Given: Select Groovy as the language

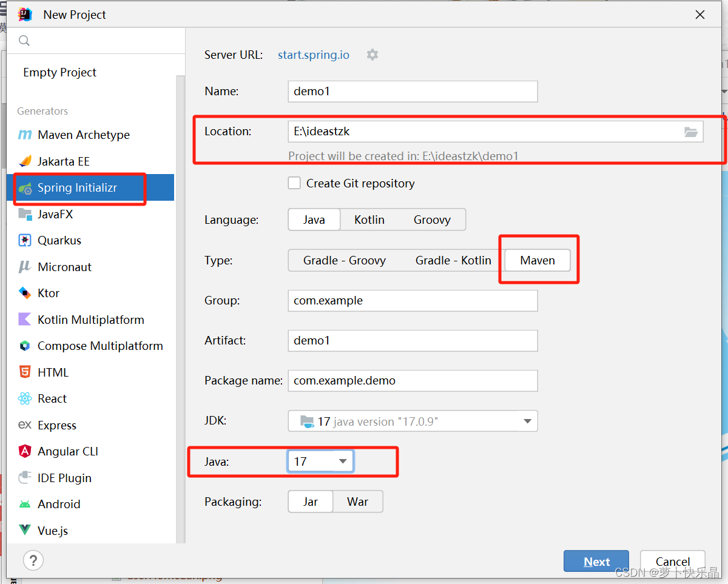Looking at the screenshot, I should point(432,220).
